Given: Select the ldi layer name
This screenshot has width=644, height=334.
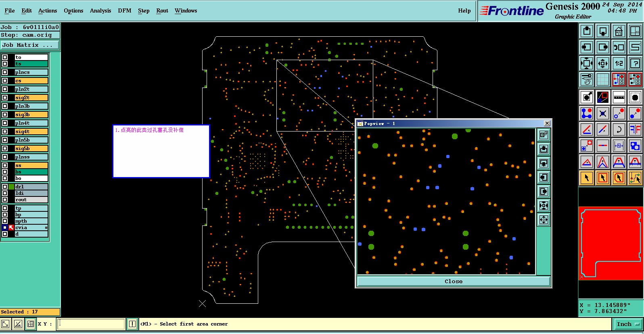Looking at the screenshot, I should 31,193.
